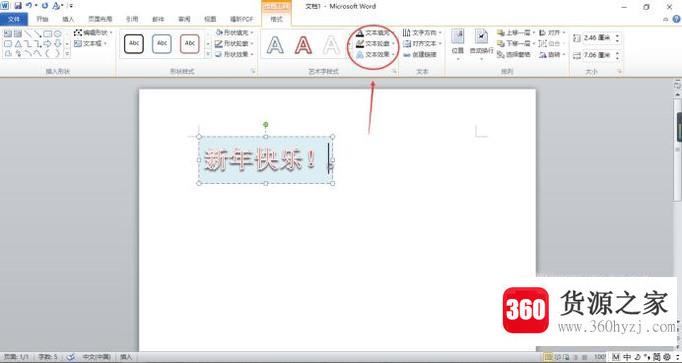Viewport: 682px width, 363px height.
Task: Open 文本框 (Text Box) dropdown
Action: pos(90,43)
